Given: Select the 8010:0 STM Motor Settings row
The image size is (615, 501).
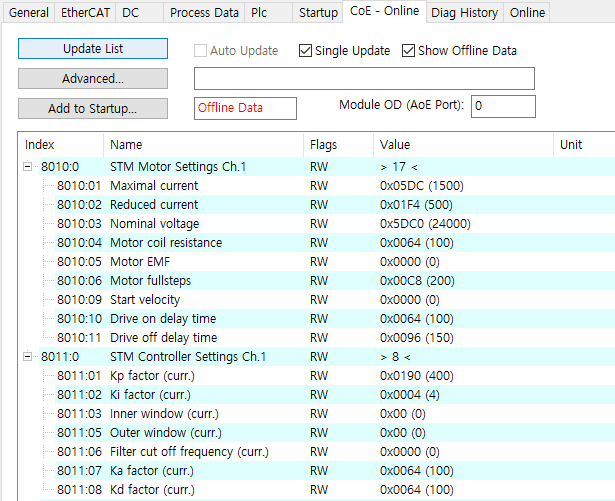Looking at the screenshot, I should click(327, 167).
